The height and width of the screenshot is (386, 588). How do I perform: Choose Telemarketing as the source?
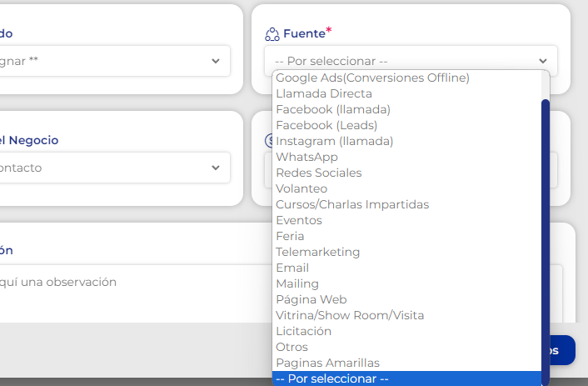pyautogui.click(x=318, y=252)
